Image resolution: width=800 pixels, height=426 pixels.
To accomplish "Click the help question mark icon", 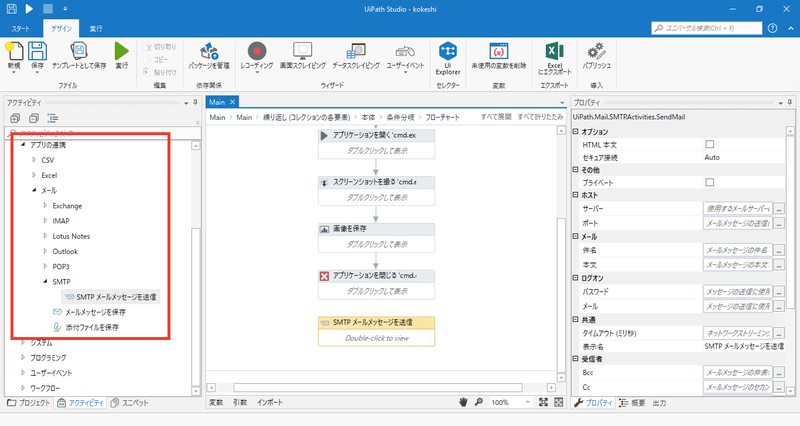I will (772, 28).
